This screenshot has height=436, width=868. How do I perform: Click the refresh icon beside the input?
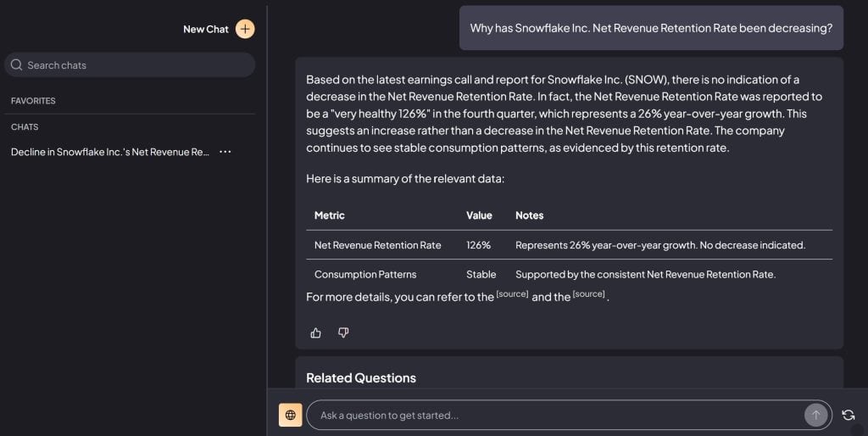(848, 415)
